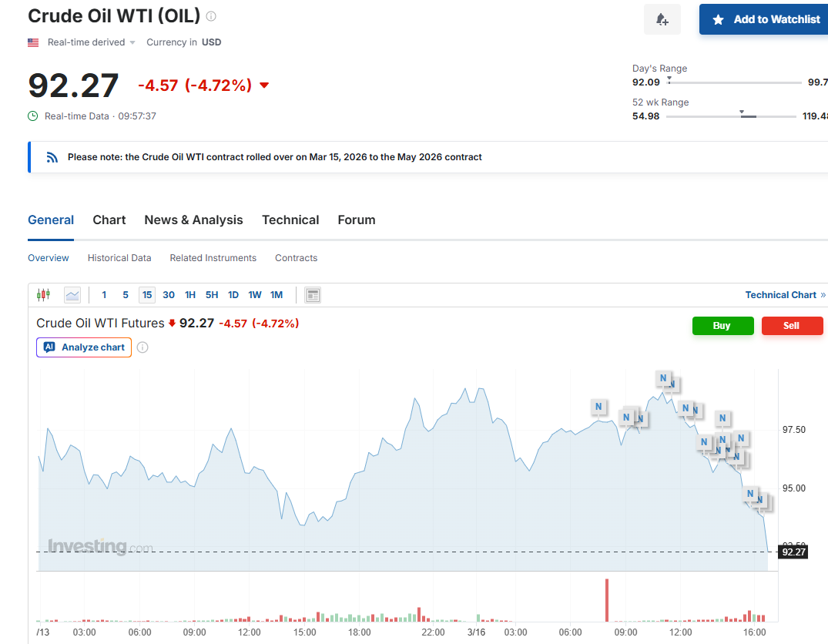Click the red Sell button

click(x=792, y=325)
